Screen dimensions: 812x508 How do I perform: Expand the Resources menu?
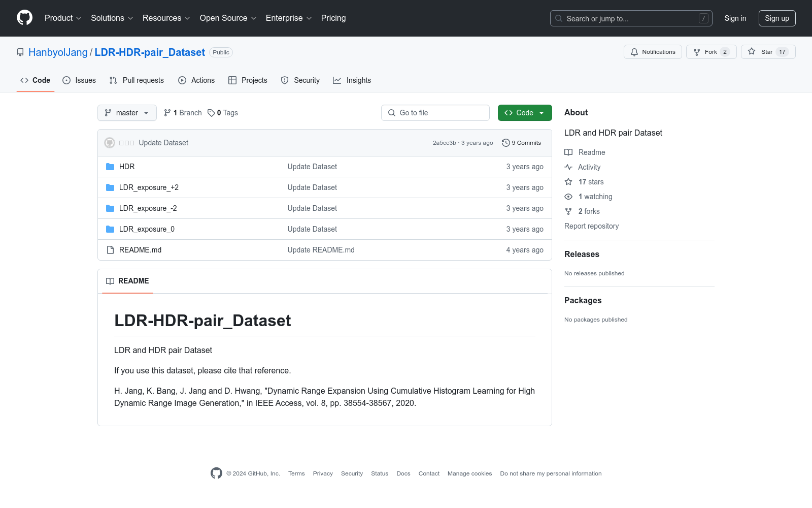(166, 18)
